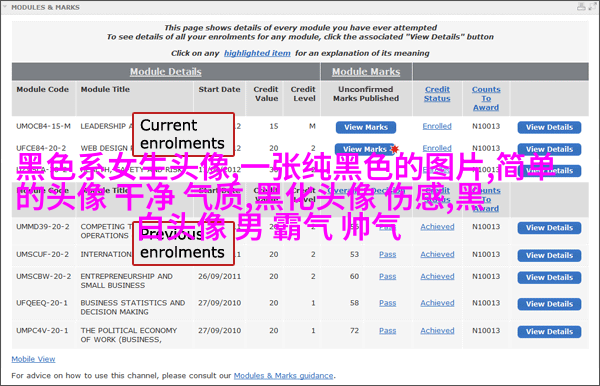This screenshot has height=386, width=600.
Task: Click Enrolled status for UMOCB4-15-M
Action: 437,126
